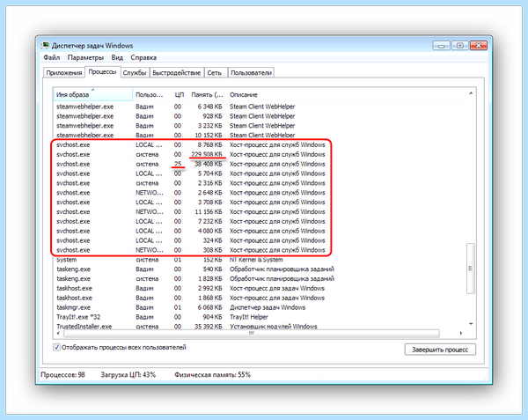Select svchost.exe row with 25 CPU
The image size is (528, 420).
pos(260,164)
